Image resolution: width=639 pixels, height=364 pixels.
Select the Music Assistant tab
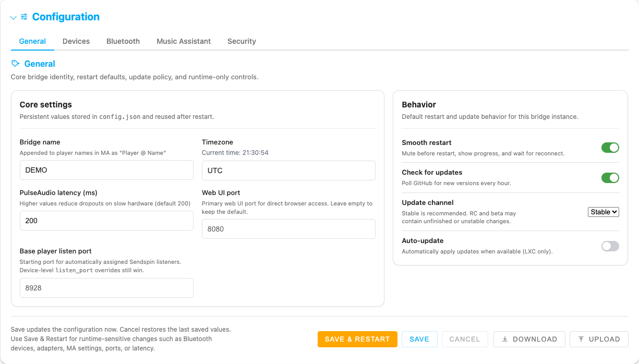tap(184, 41)
